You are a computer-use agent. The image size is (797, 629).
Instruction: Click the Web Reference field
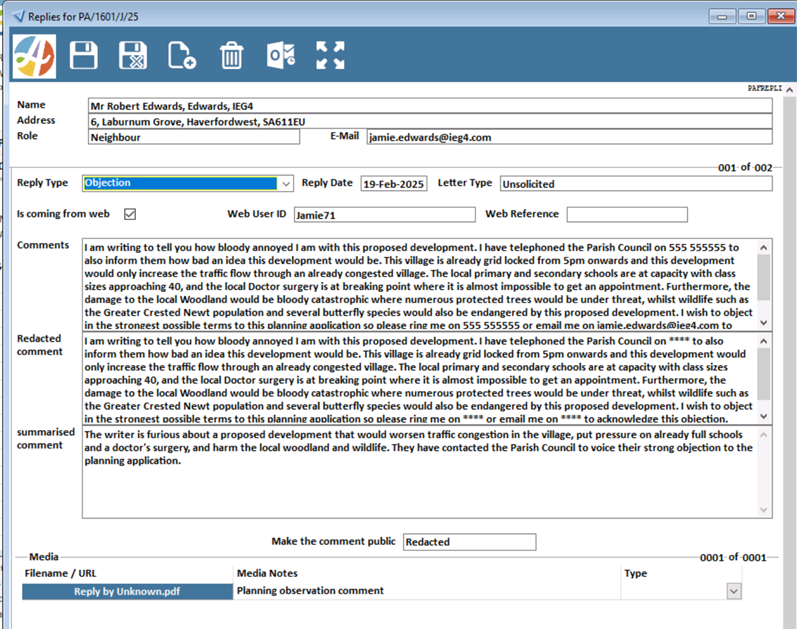(x=626, y=215)
